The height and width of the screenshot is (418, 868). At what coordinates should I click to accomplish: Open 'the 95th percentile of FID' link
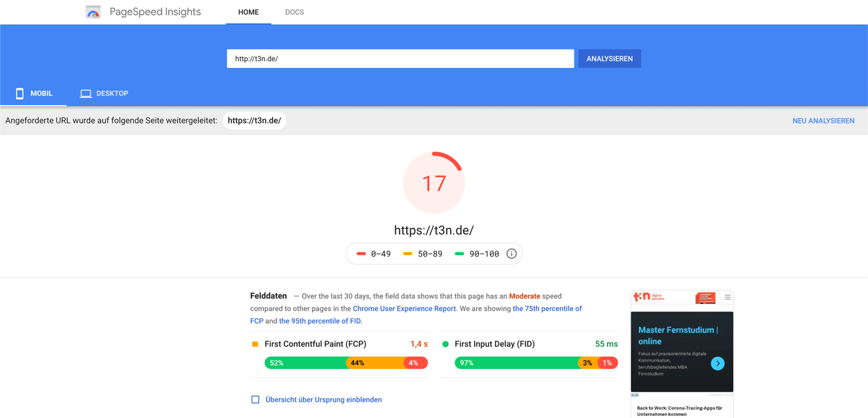click(x=320, y=321)
